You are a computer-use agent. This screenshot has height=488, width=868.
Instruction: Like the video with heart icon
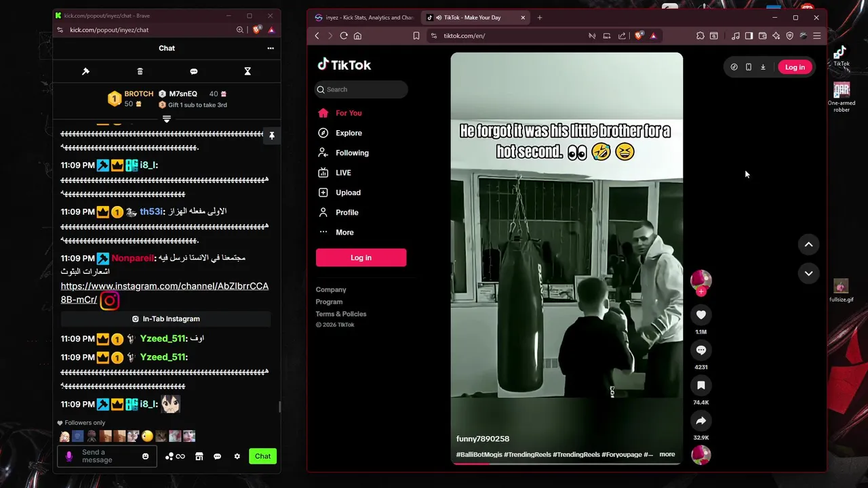coord(701,314)
